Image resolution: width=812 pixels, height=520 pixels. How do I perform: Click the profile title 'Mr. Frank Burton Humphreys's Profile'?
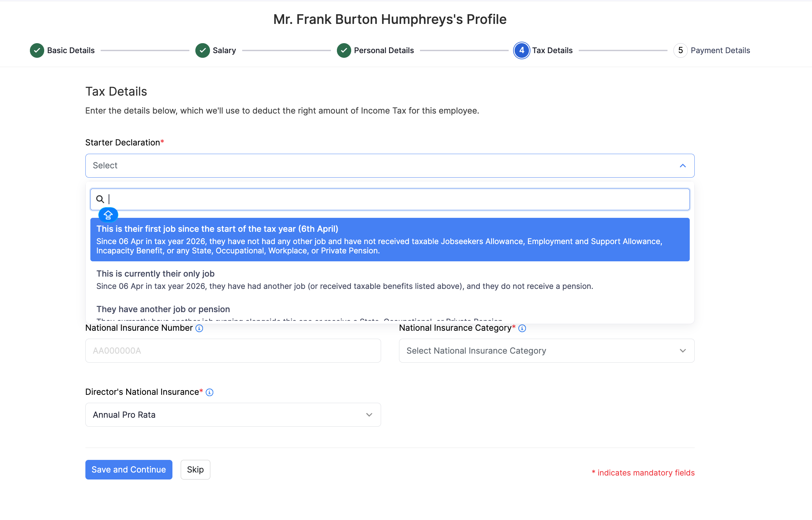[x=390, y=19]
